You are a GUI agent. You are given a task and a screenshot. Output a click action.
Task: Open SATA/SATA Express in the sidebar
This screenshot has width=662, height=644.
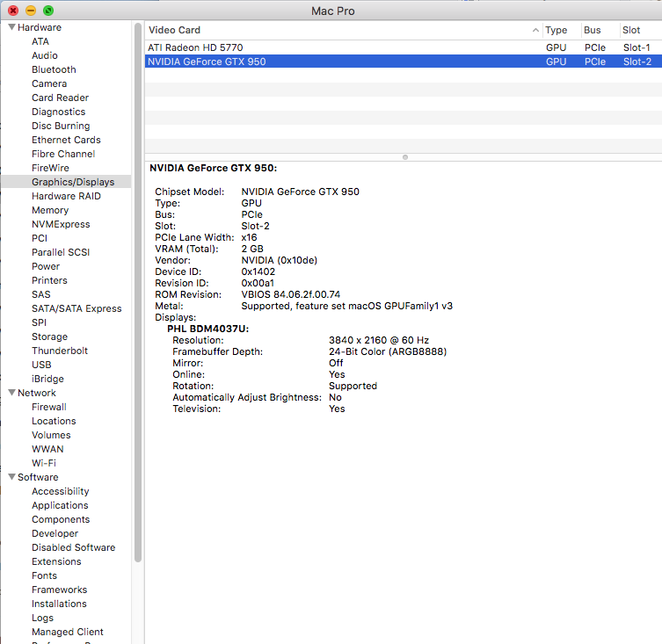(76, 308)
